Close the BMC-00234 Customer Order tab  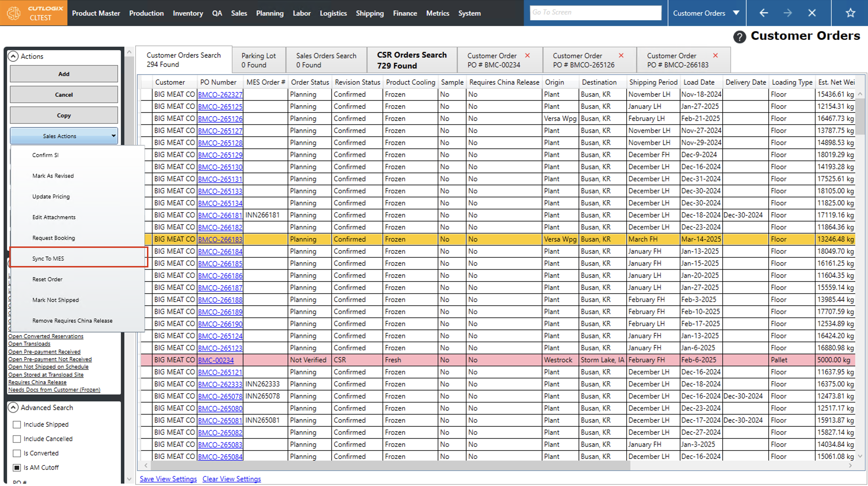pos(527,56)
